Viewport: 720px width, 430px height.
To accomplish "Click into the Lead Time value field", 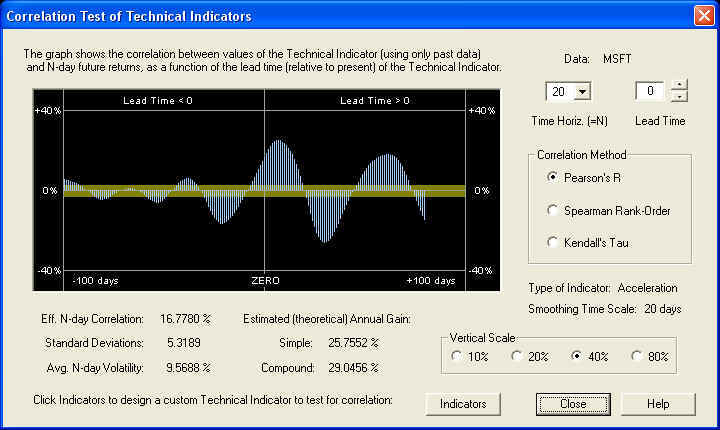I will click(x=650, y=91).
